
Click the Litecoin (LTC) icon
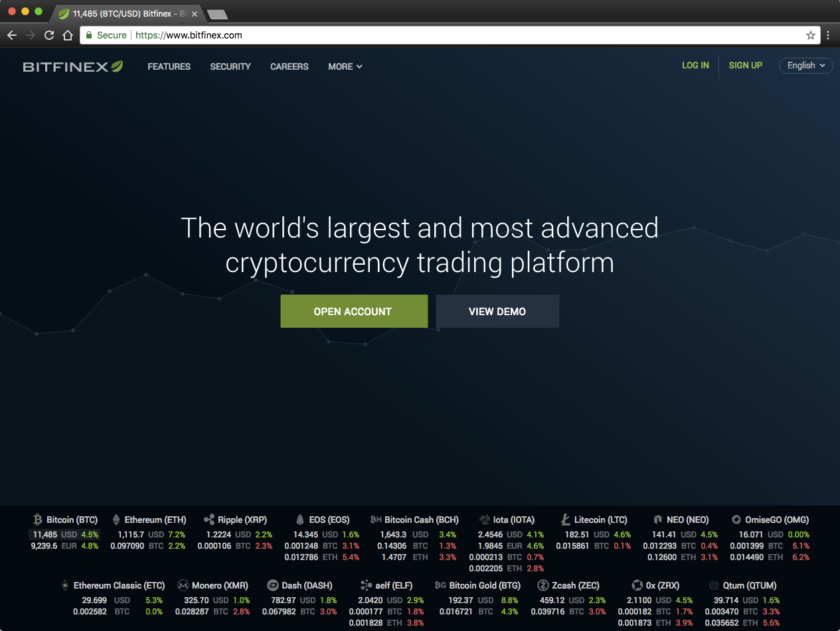[565, 520]
